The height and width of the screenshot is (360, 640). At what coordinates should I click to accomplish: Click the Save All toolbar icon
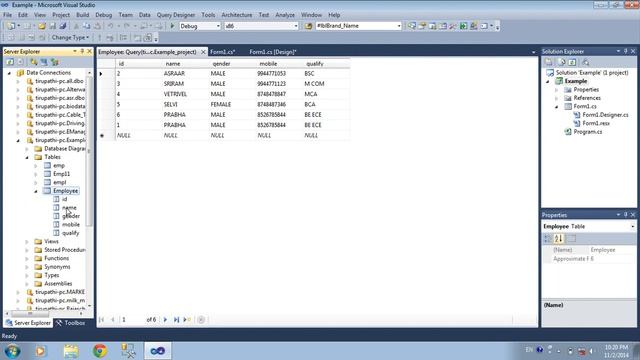63,26
